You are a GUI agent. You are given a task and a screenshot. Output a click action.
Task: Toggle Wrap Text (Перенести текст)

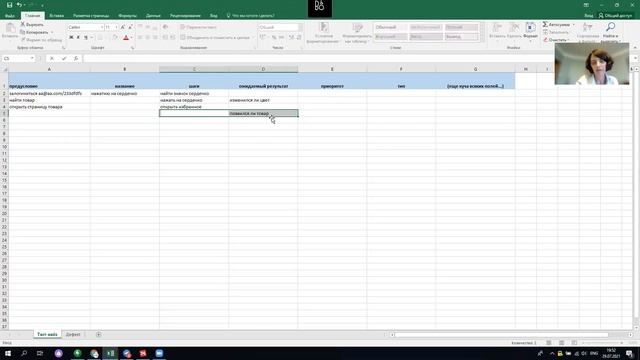coord(199,27)
